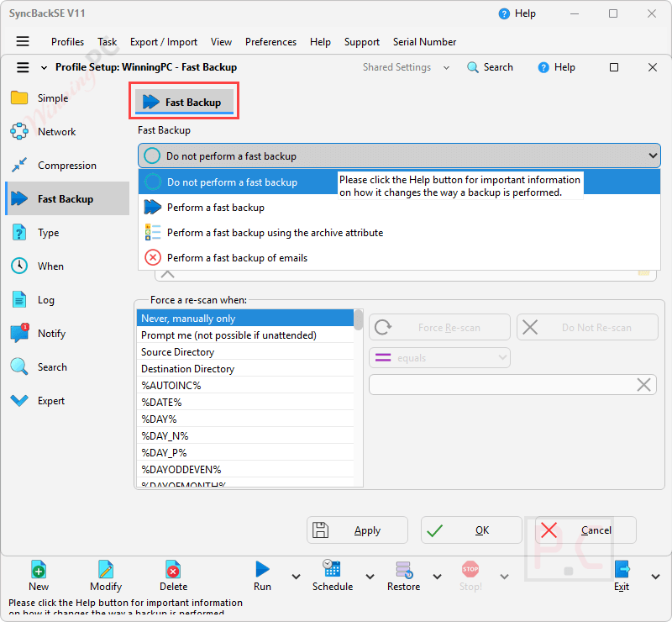The image size is (672, 622).
Task: Choose fast backup using the archive attribute
Action: tap(398, 233)
